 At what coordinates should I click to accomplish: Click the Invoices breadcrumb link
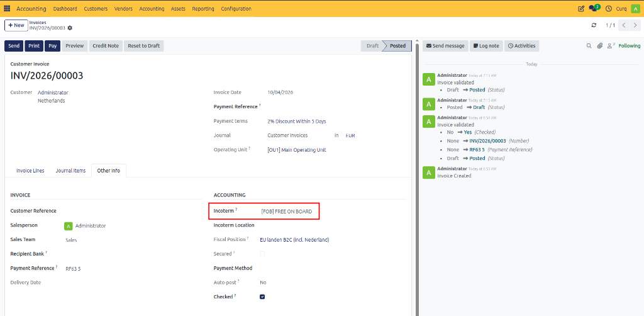click(x=38, y=23)
